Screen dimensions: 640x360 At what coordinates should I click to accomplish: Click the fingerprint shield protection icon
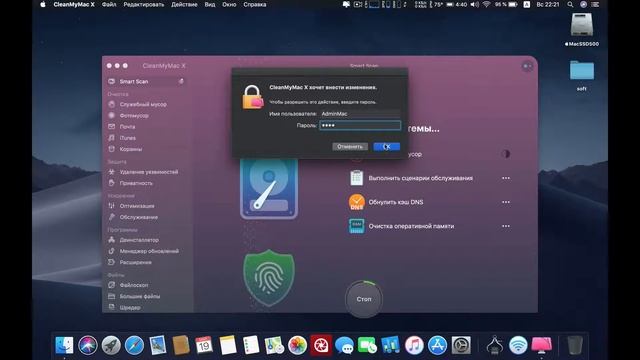(x=269, y=278)
